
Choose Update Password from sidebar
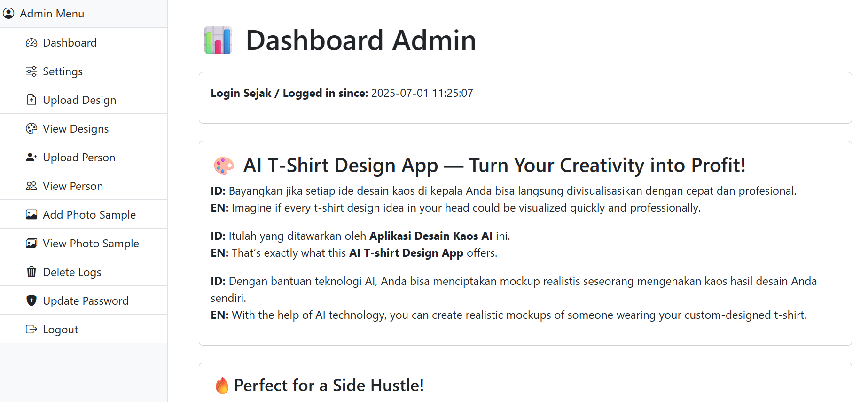click(x=86, y=301)
